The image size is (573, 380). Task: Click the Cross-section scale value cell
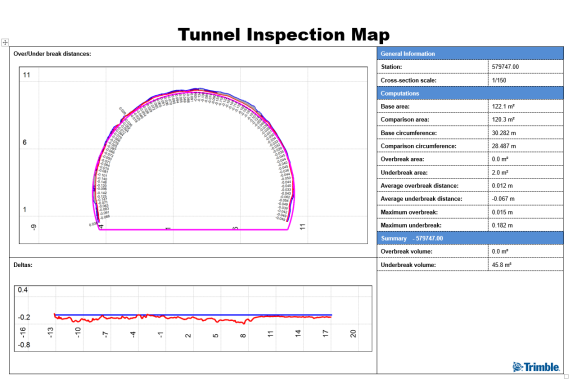click(525, 80)
